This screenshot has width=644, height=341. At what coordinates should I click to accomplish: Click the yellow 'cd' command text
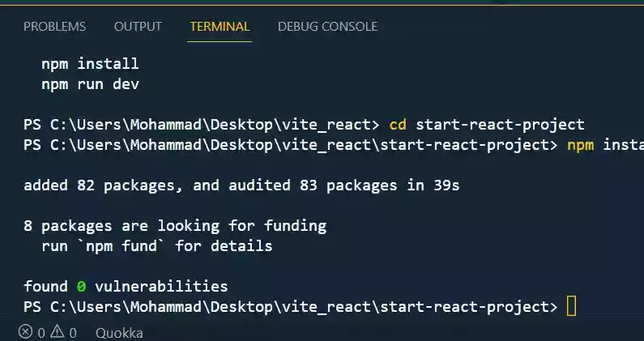[x=398, y=125]
